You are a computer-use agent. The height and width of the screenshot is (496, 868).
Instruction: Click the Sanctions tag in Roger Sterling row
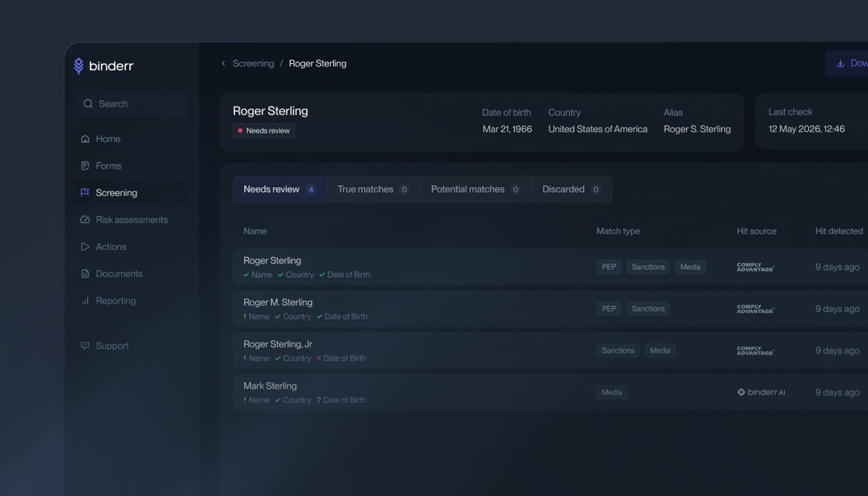tap(648, 267)
